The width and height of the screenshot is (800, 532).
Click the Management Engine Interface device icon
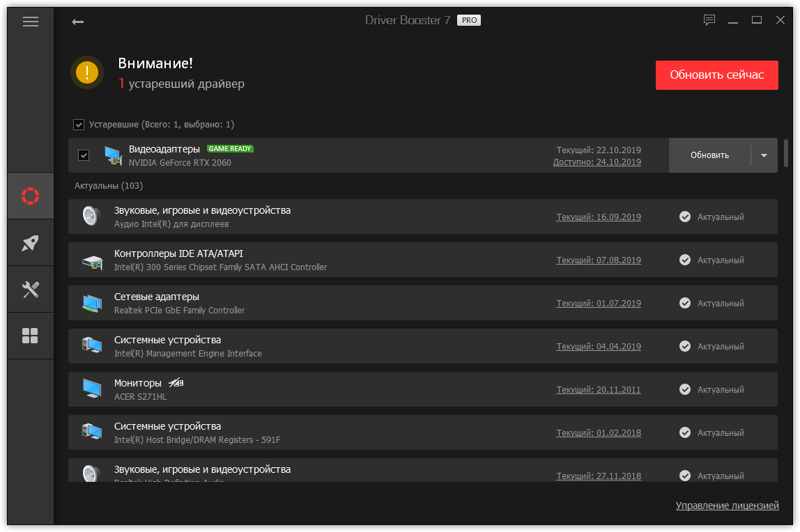tap(93, 346)
